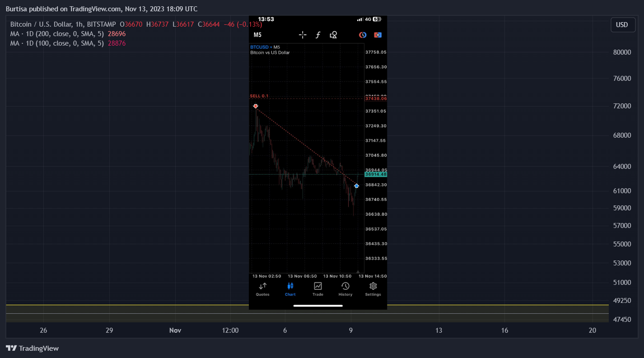Expand the BTCUSD symbol dropdown
The height and width of the screenshot is (358, 644).
click(261, 47)
